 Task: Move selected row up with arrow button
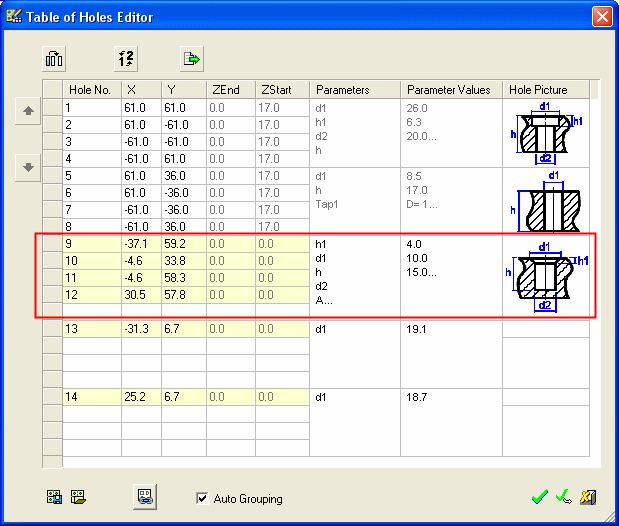click(29, 112)
